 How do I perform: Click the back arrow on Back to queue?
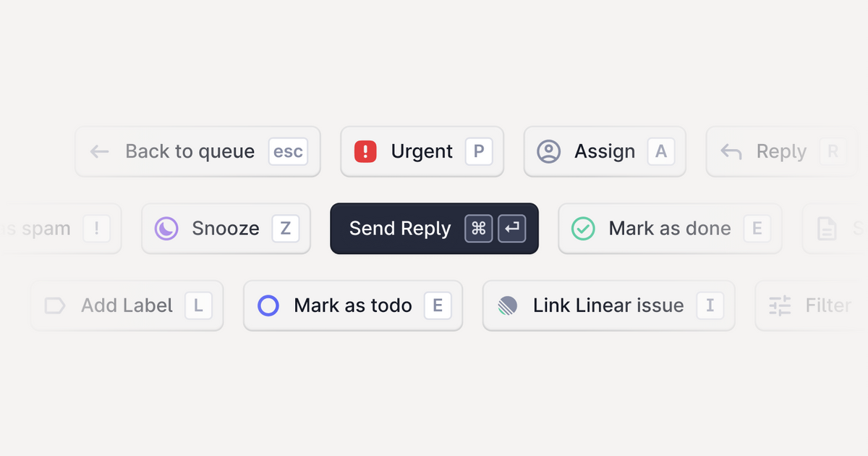pyautogui.click(x=98, y=151)
